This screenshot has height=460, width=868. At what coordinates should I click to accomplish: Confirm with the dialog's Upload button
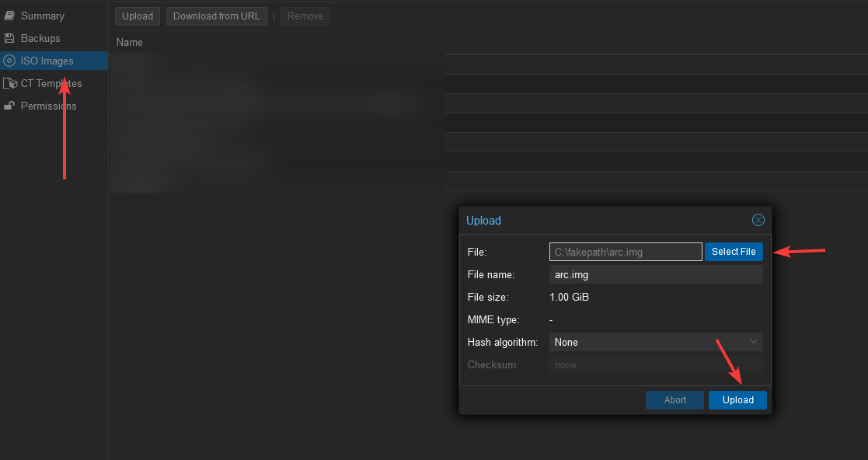tap(737, 400)
